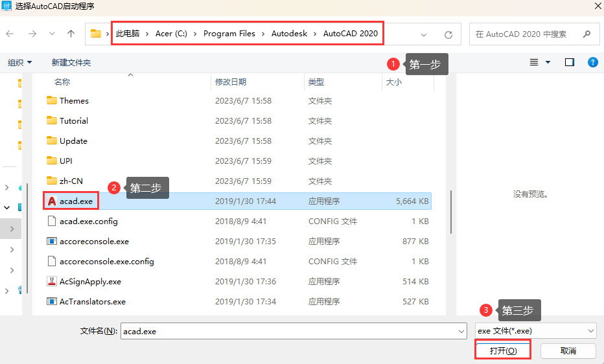Expand the highlighted navigation tree node

(x=12, y=229)
